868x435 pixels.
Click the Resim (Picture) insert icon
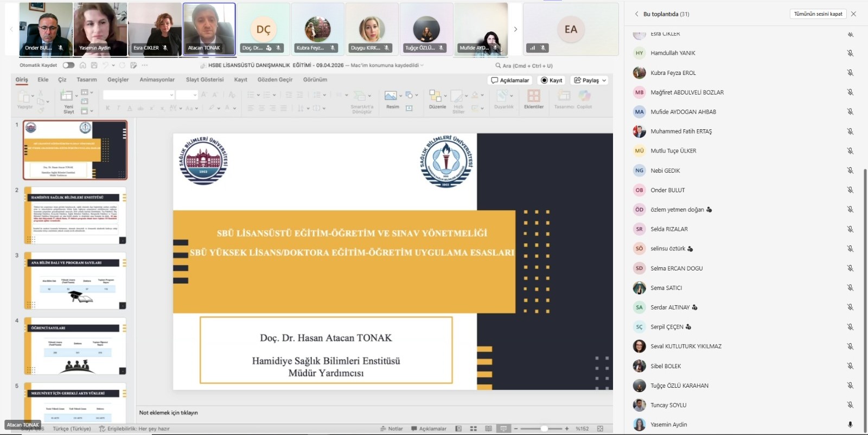click(x=391, y=96)
